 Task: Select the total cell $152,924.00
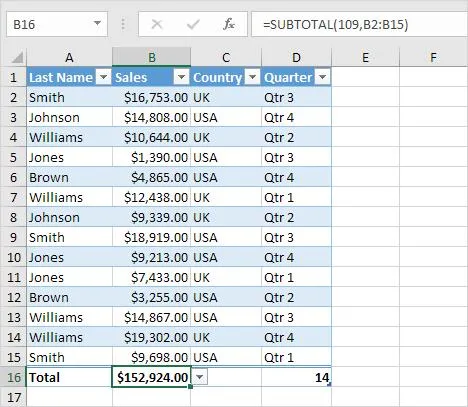pyautogui.click(x=152, y=377)
